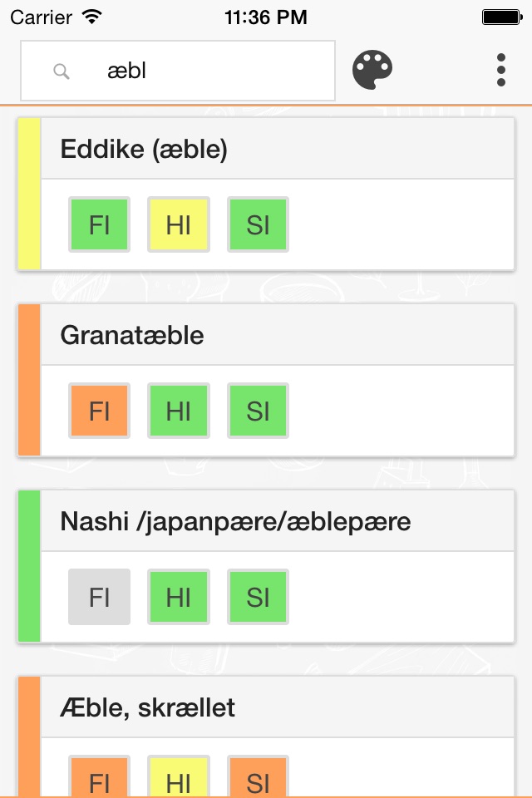
Task: Open the color palette icon
Action: click(x=372, y=70)
